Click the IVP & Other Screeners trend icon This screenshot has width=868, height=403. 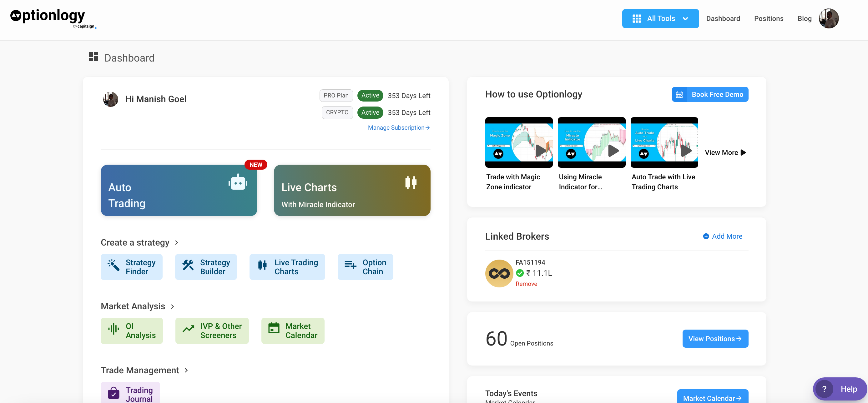coord(188,329)
